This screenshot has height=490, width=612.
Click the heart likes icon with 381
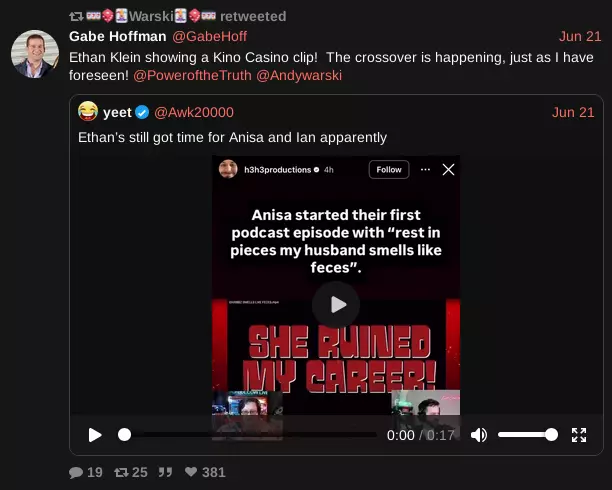coord(191,472)
